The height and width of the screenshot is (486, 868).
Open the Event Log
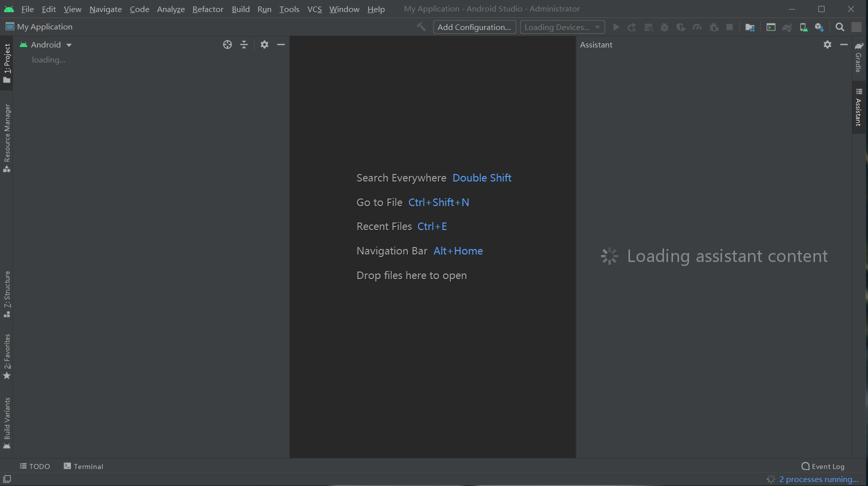(x=823, y=466)
